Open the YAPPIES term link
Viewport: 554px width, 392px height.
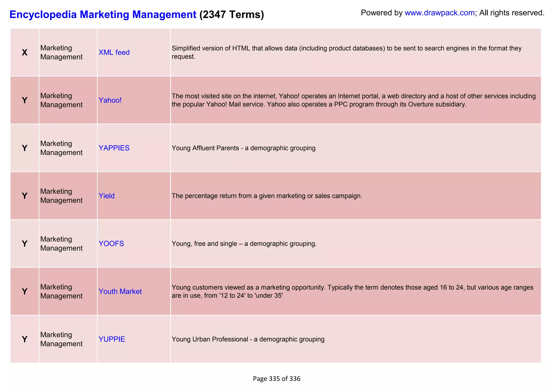click(x=114, y=148)
